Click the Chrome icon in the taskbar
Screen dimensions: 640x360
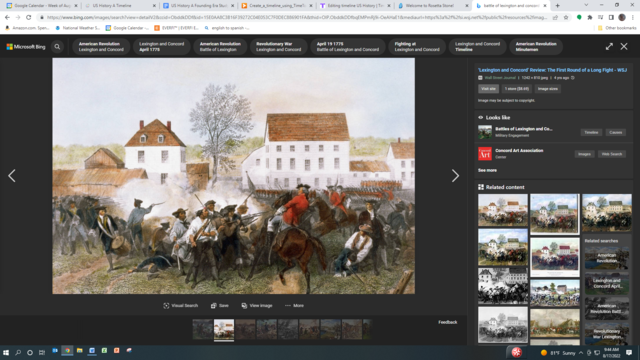[67, 351]
